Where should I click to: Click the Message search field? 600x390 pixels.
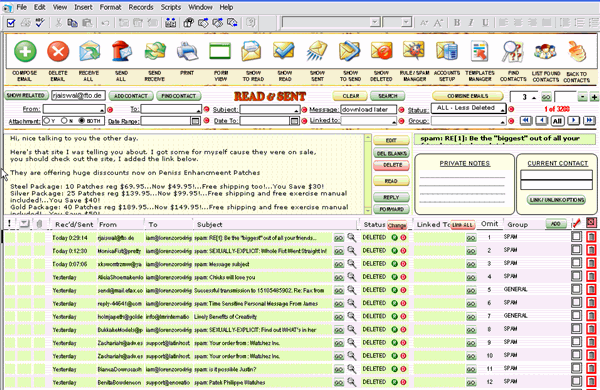[x=368, y=110]
